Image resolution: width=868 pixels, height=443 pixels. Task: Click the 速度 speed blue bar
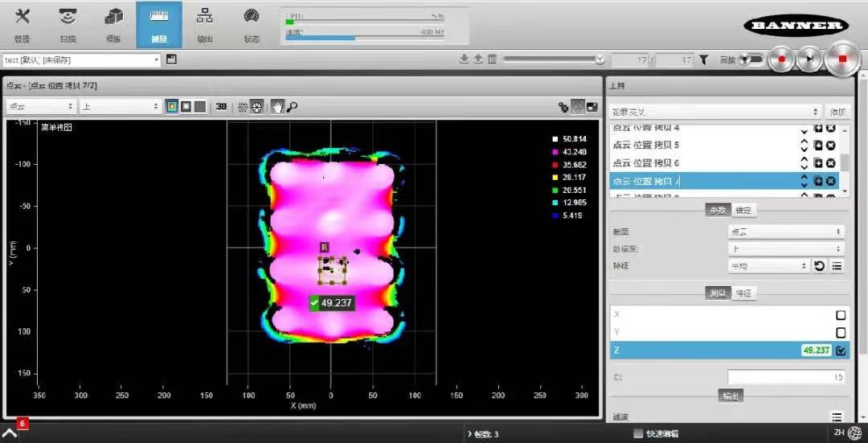[x=321, y=39]
